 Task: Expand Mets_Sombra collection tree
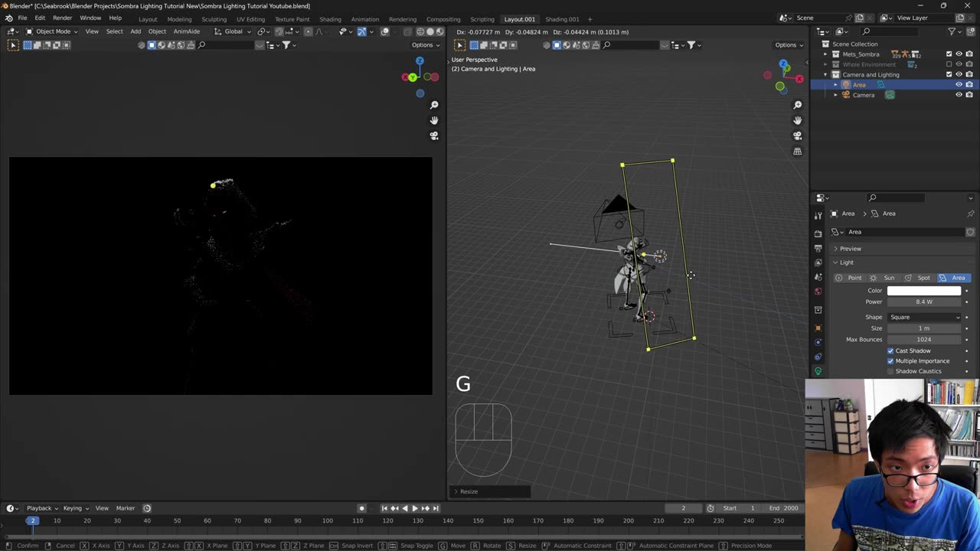(x=825, y=54)
